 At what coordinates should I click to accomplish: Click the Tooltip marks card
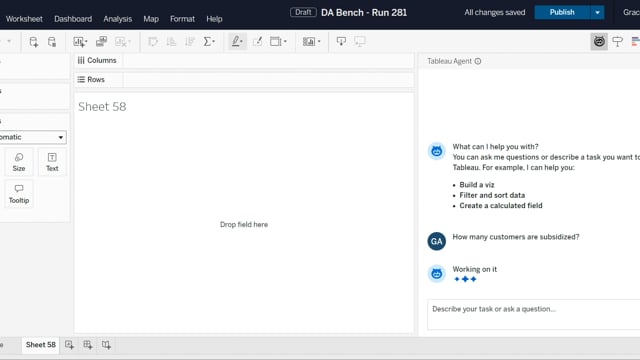[x=19, y=194]
